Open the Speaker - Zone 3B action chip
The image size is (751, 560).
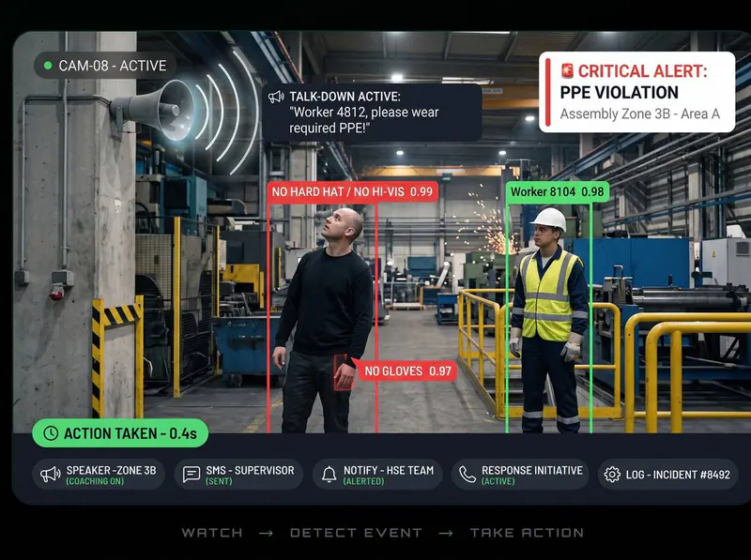click(99, 475)
